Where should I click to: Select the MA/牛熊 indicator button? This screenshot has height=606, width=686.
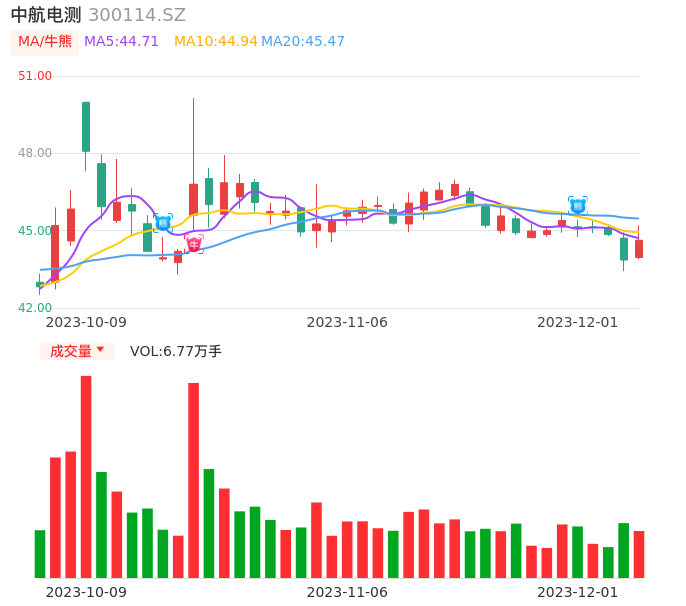[x=45, y=42]
